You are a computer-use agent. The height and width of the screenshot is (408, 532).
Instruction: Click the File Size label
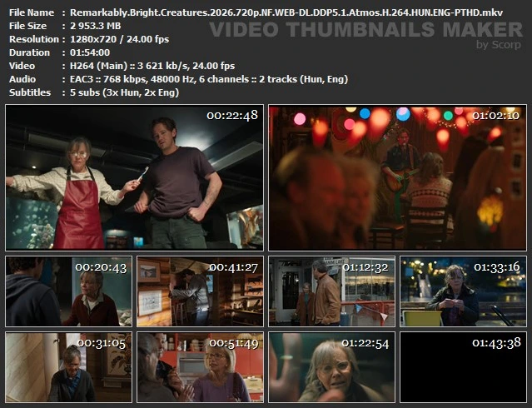[x=27, y=26]
